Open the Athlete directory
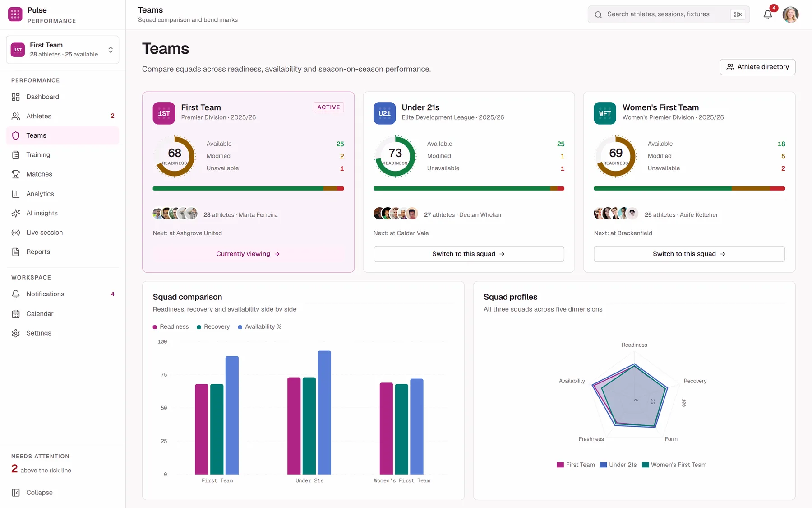Image resolution: width=812 pixels, height=508 pixels. [x=757, y=67]
